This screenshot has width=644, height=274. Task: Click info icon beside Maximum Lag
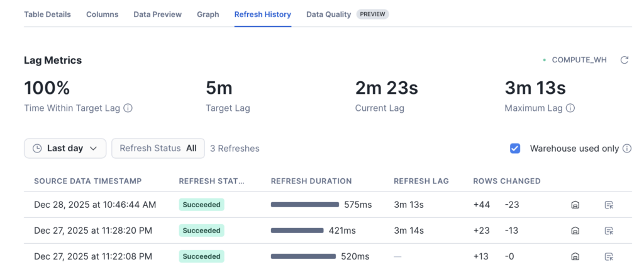570,108
